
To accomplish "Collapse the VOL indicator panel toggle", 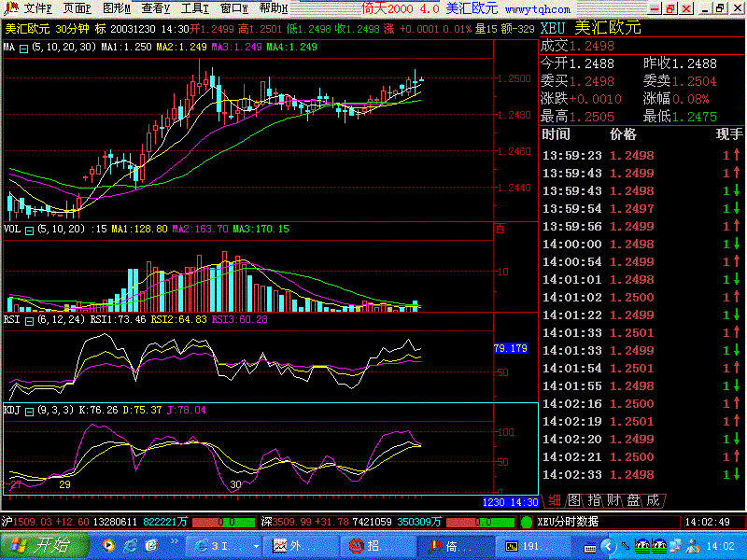I will point(29,231).
